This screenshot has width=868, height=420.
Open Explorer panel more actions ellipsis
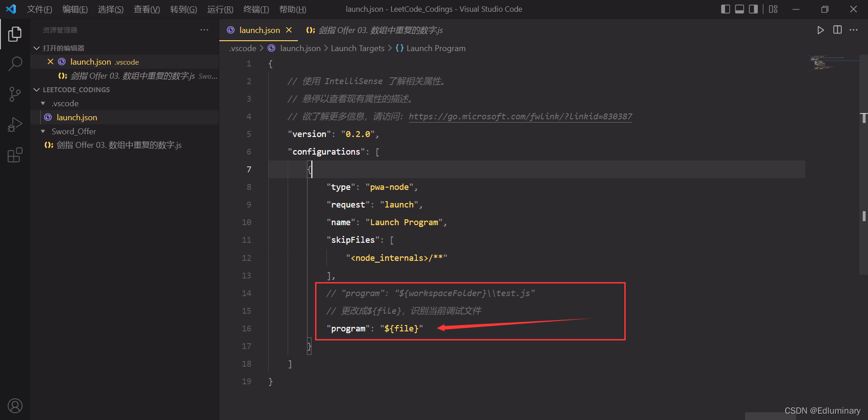pyautogui.click(x=204, y=30)
